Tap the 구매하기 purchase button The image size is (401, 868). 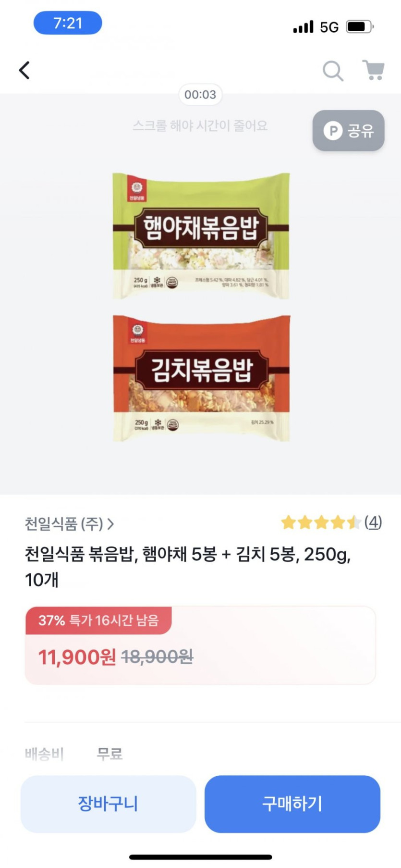point(292,804)
